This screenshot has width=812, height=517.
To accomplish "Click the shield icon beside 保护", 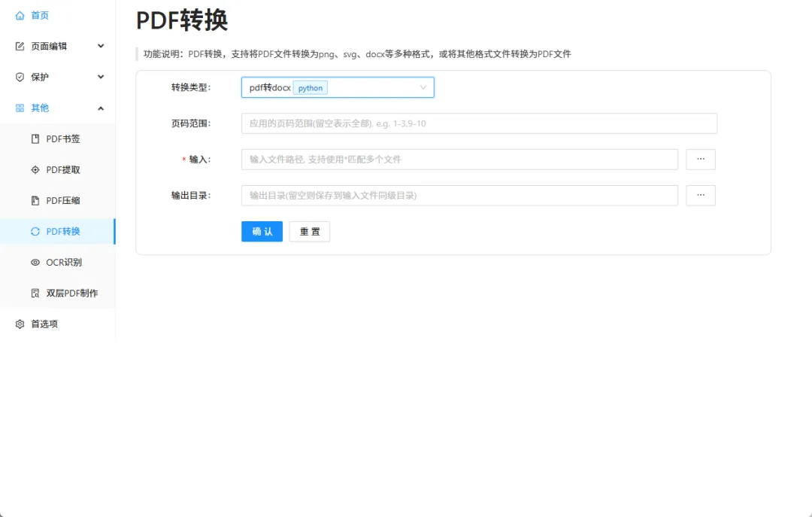I will click(x=20, y=78).
